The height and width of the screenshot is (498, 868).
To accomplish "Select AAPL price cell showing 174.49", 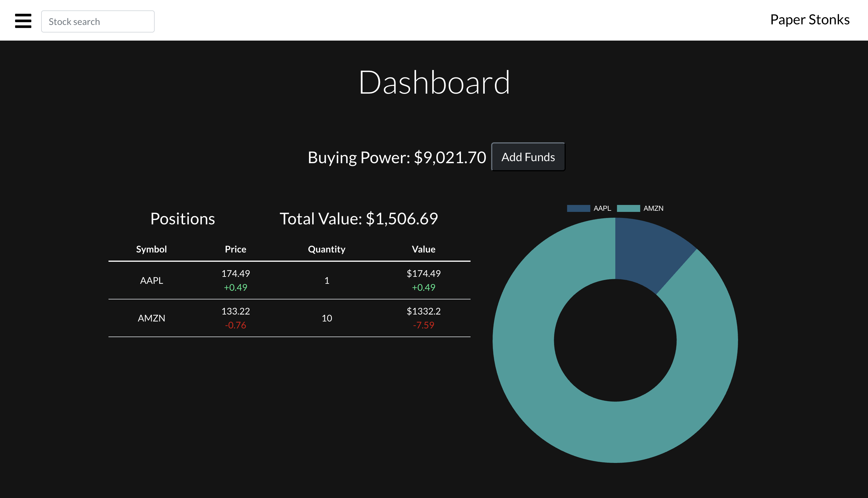I will (236, 273).
